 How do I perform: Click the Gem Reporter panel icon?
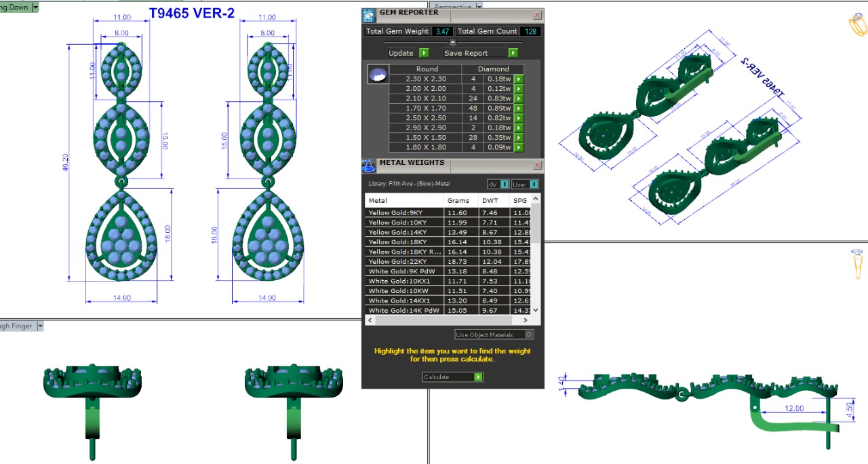click(x=368, y=14)
